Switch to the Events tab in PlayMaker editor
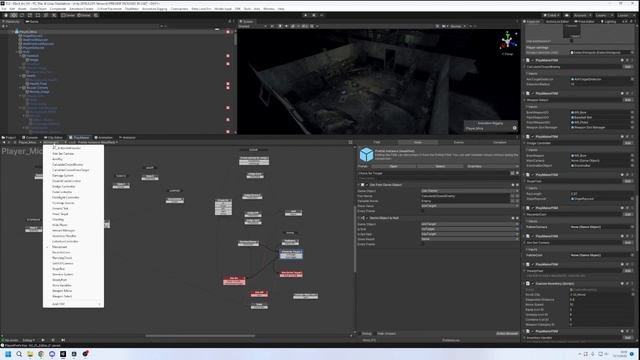Viewport: 640px width, 360px height. pyautogui.click(x=458, y=142)
